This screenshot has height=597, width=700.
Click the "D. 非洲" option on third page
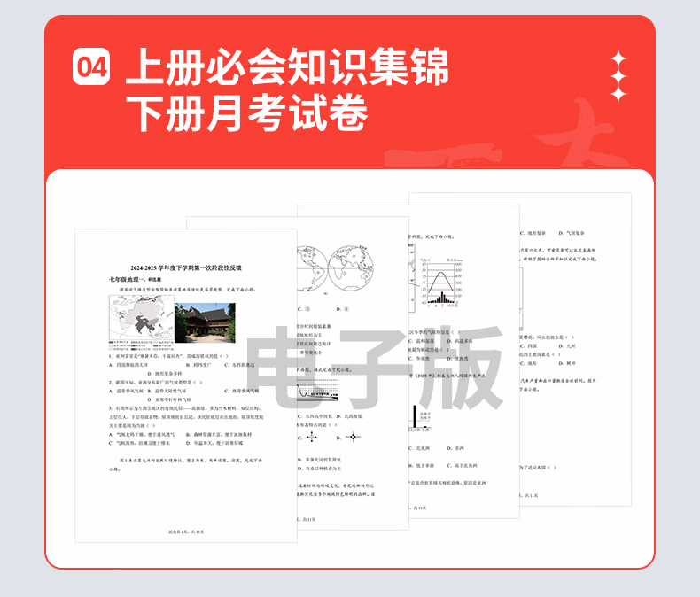455,448
